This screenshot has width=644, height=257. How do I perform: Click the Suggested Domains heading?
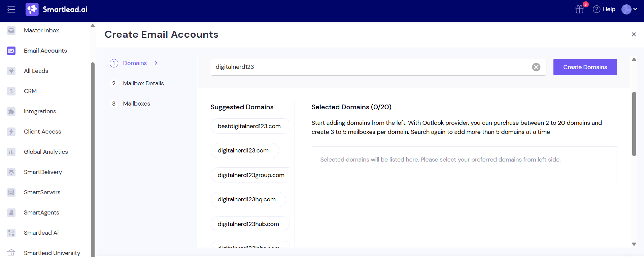242,107
